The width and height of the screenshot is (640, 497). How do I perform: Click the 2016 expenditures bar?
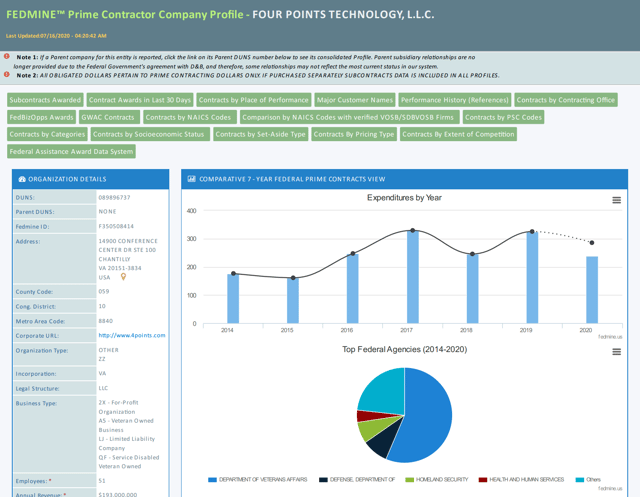(x=353, y=289)
